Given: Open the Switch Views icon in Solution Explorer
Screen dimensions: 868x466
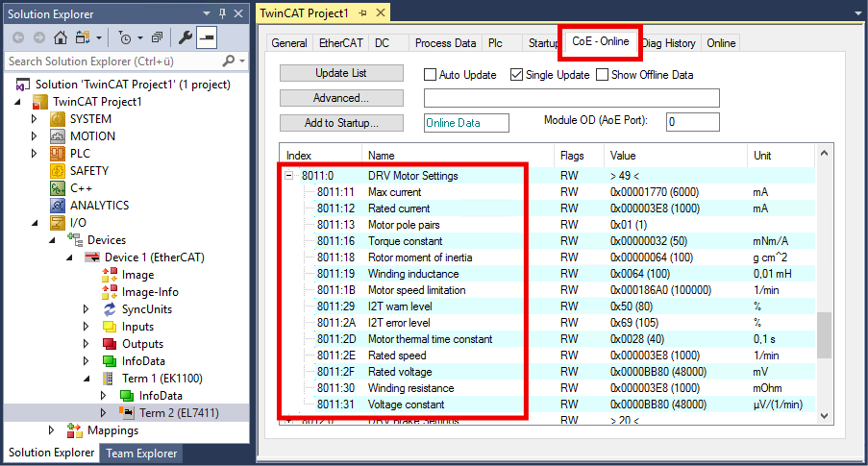Looking at the screenshot, I should 83,37.
